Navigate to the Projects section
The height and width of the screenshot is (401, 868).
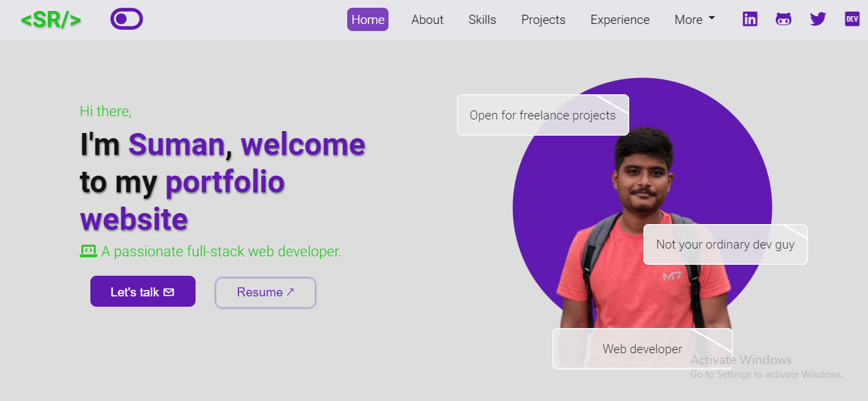tap(543, 19)
